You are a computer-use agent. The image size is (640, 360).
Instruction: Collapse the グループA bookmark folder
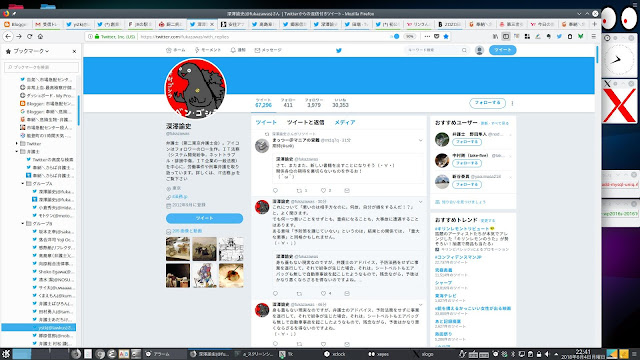pyautogui.click(x=23, y=184)
